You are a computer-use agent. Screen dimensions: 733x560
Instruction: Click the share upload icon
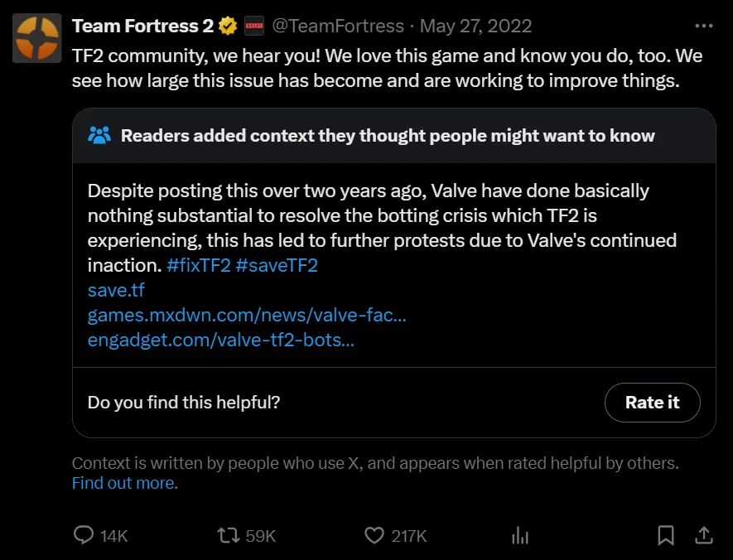[703, 536]
